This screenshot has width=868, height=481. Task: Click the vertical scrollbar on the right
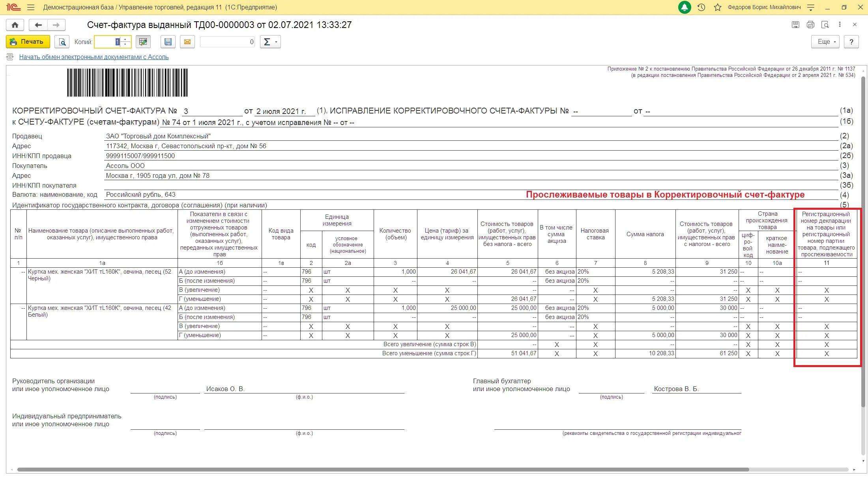[863, 241]
